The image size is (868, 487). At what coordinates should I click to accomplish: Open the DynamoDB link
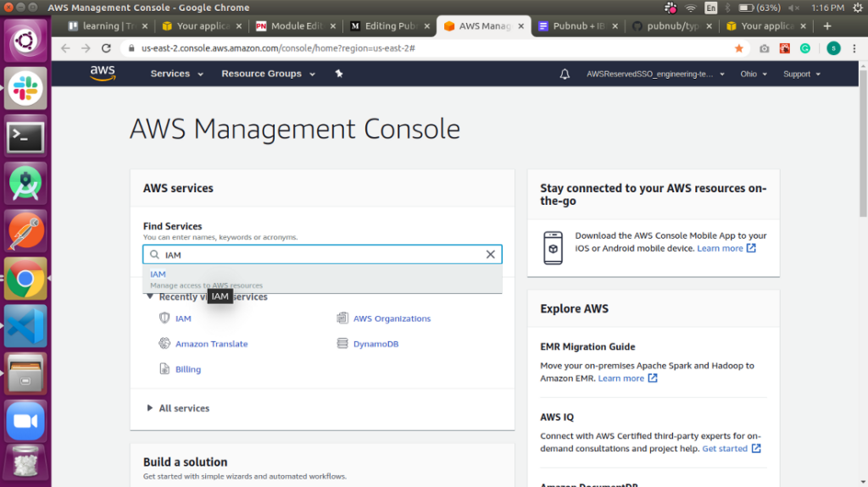point(376,344)
